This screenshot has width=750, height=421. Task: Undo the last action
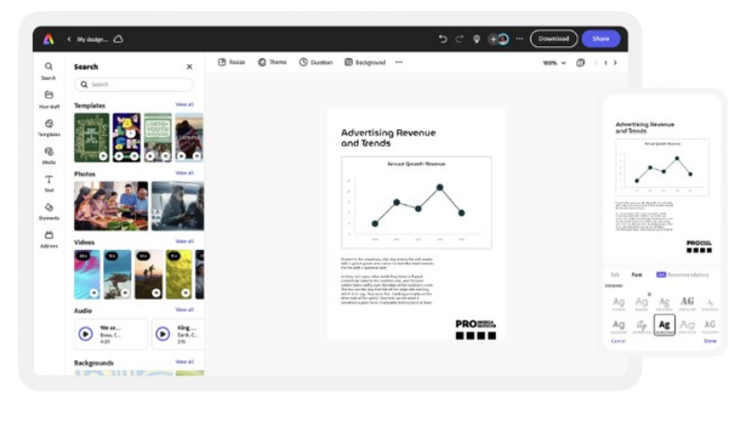click(443, 39)
